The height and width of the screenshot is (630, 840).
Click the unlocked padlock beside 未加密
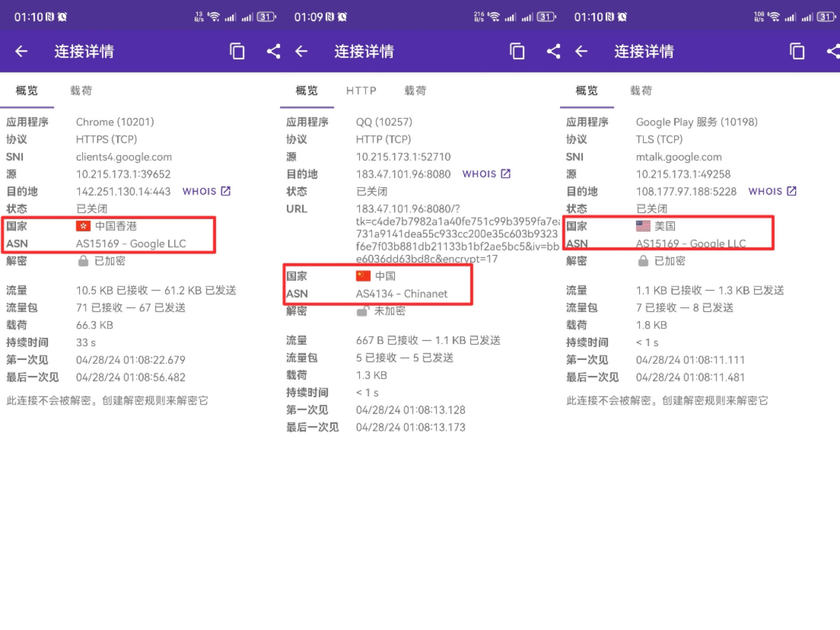(364, 311)
